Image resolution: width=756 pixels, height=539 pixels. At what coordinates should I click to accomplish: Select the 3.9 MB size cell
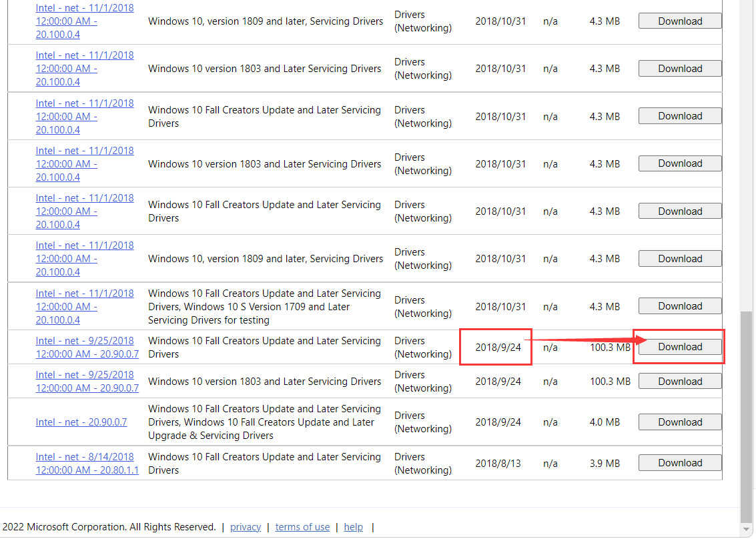coord(605,464)
